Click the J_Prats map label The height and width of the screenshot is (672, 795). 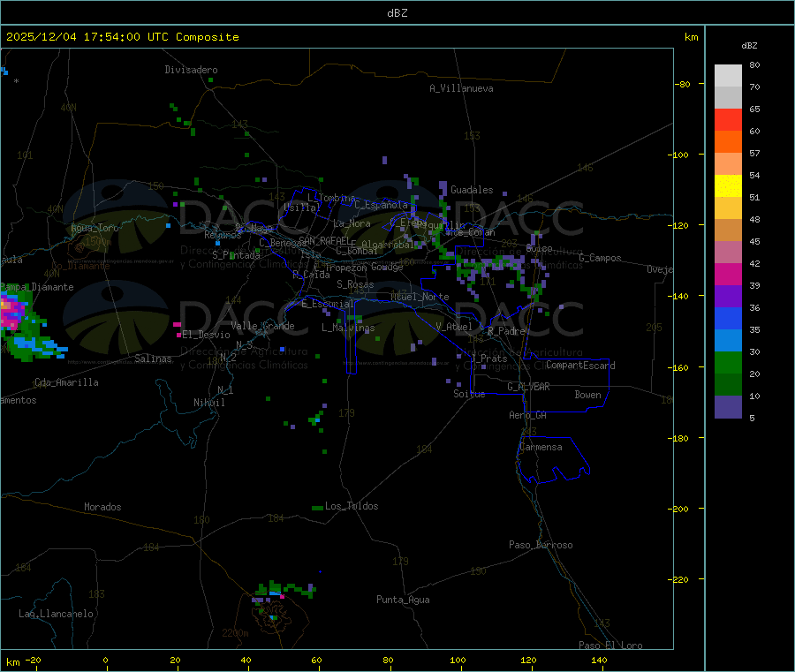tap(488, 359)
